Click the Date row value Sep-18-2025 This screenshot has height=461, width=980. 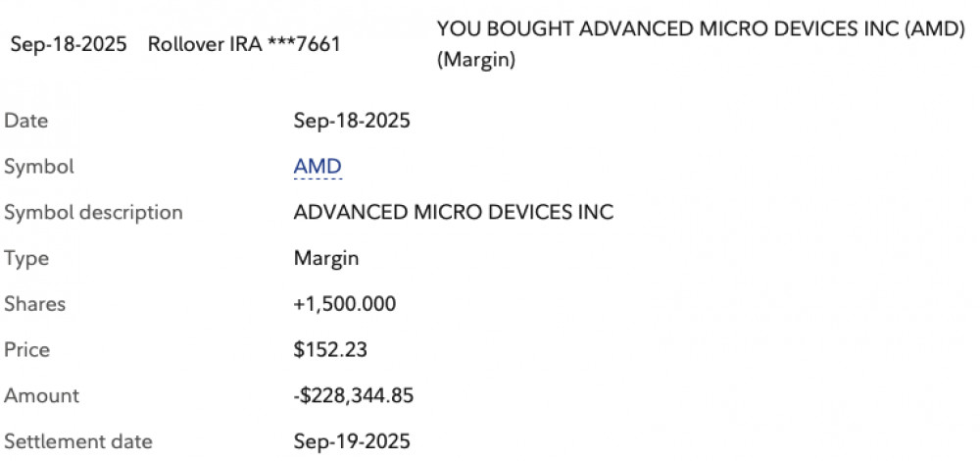click(x=352, y=122)
